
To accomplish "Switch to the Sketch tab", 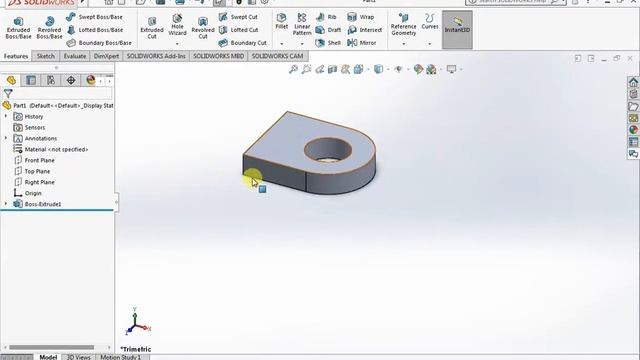I will (46, 56).
